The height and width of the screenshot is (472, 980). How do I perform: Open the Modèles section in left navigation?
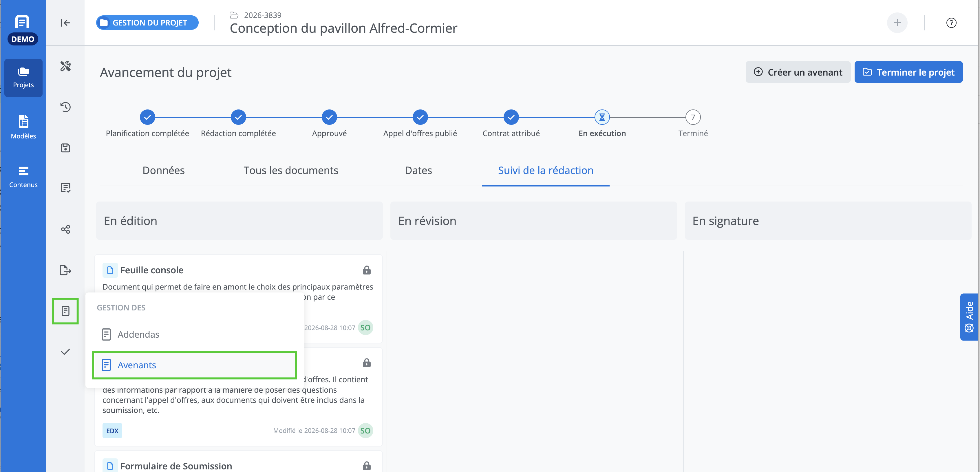tap(23, 127)
